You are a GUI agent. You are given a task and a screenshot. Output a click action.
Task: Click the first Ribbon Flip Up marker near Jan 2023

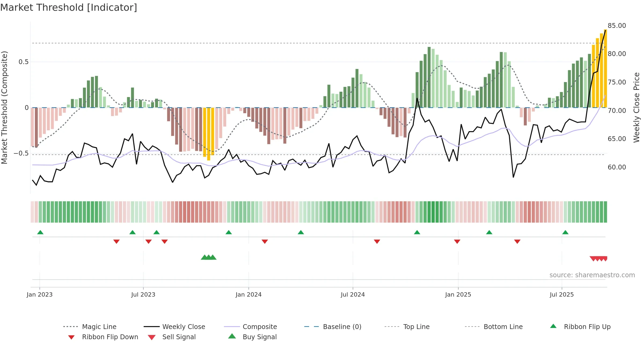(40, 232)
